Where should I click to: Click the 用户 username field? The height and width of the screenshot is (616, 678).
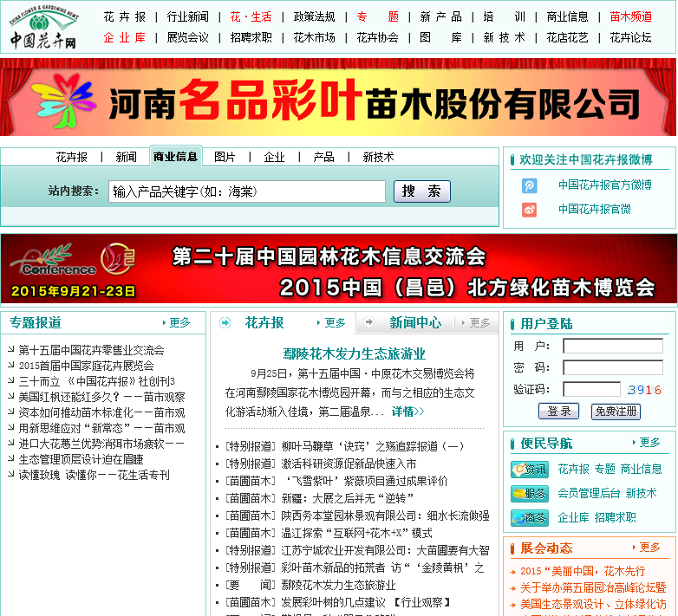pyautogui.click(x=613, y=346)
